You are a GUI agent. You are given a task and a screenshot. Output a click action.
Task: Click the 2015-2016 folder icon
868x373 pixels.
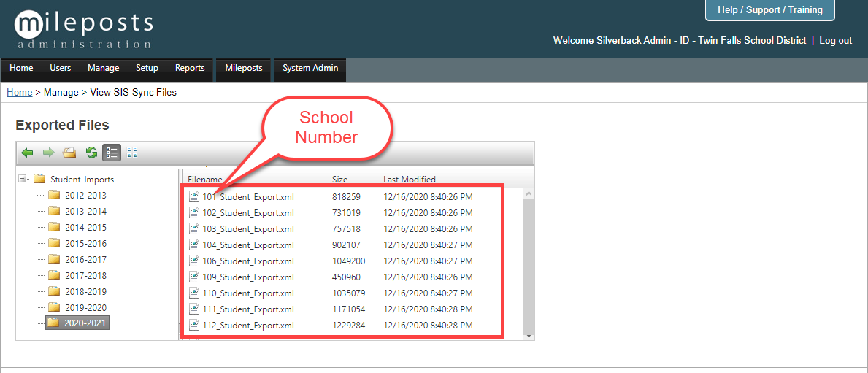(53, 243)
